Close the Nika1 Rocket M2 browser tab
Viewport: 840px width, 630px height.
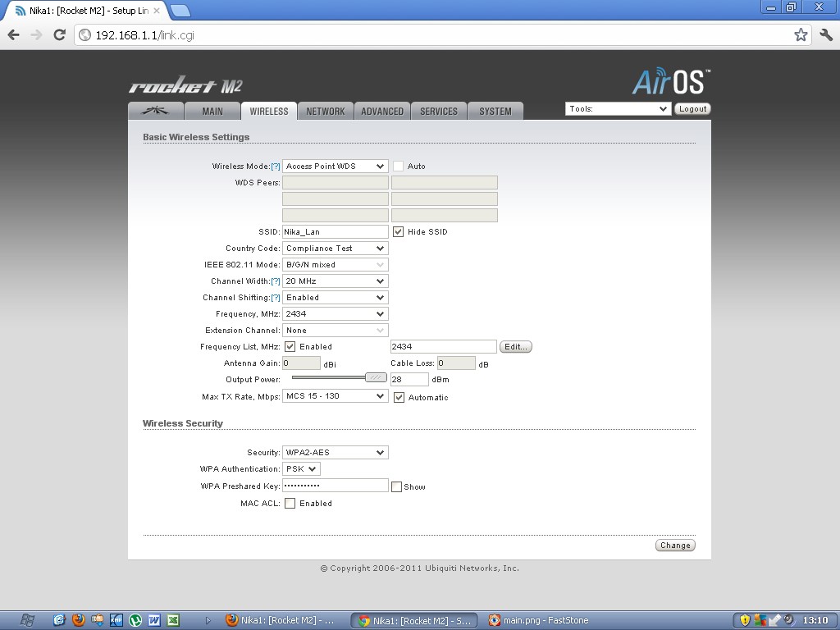[x=157, y=10]
